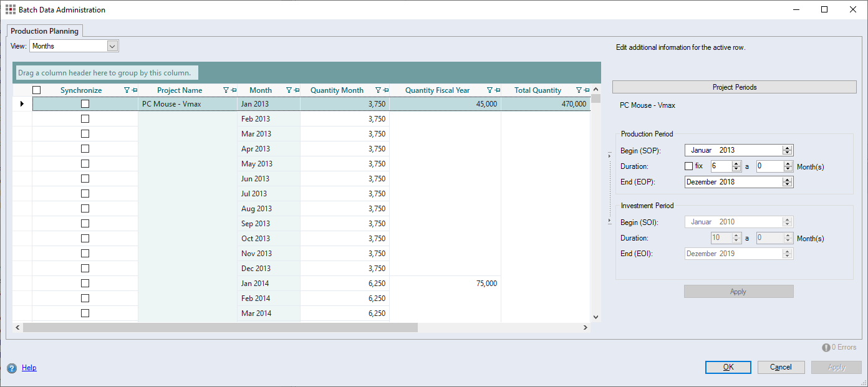Click the Begin (SOP) date spinner arrows
This screenshot has height=387, width=868.
coord(788,150)
